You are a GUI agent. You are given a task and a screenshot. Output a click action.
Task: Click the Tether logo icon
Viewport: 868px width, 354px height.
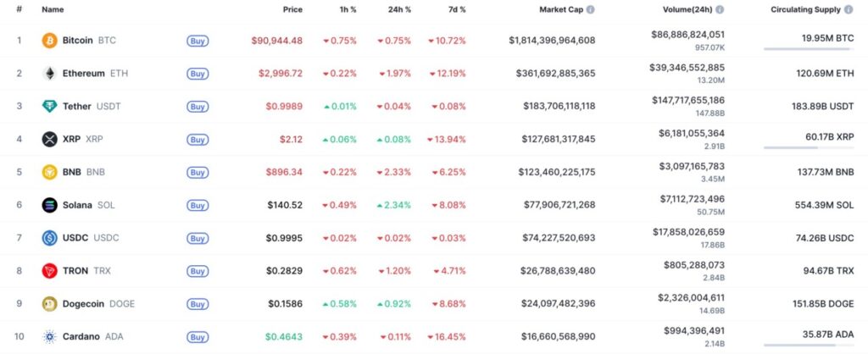coord(50,107)
